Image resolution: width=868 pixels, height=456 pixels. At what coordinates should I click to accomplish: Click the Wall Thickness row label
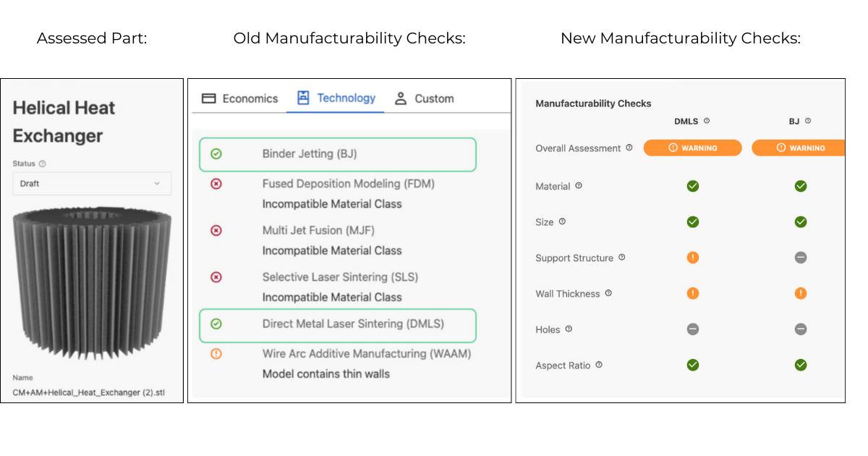568,294
